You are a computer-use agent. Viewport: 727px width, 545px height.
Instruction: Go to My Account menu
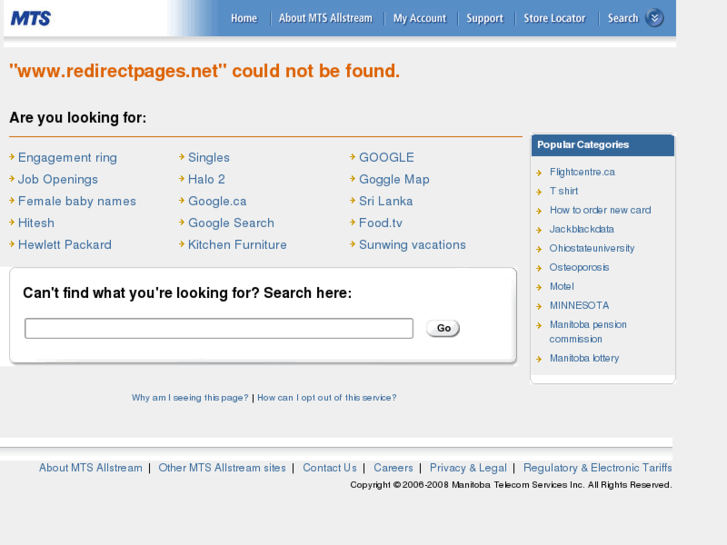point(420,19)
